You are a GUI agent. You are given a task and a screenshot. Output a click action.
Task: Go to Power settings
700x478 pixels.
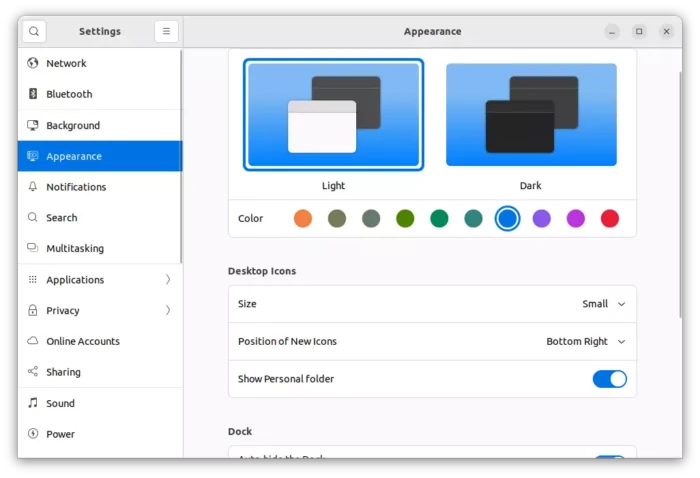pos(100,434)
